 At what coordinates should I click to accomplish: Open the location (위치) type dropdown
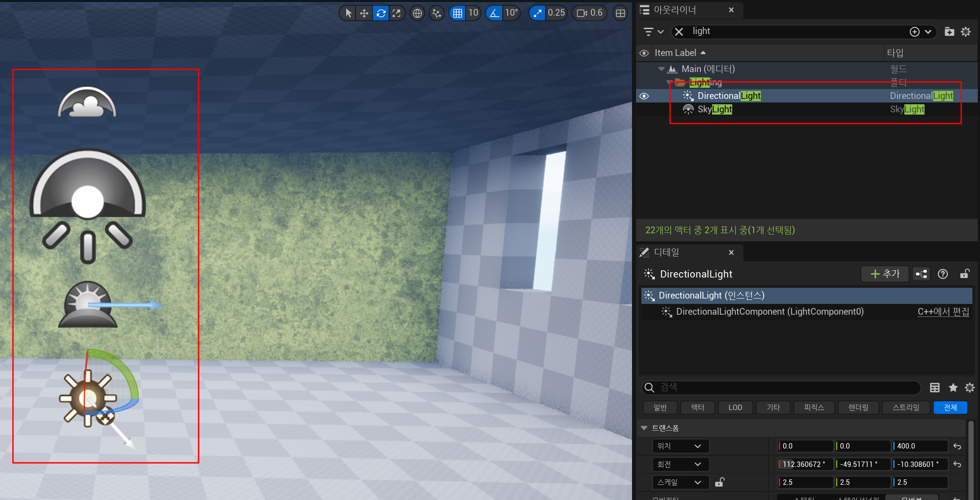(x=679, y=446)
